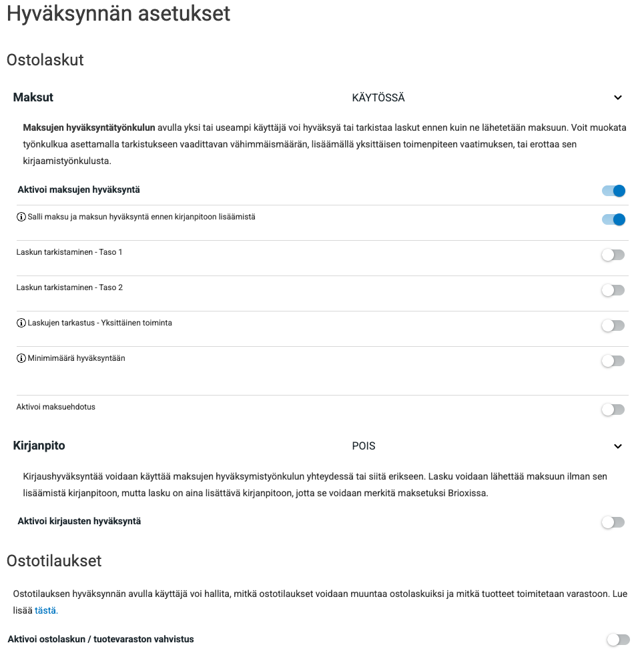
Task: Enable "Aktivoi maksuehdotus" switch
Action: (613, 410)
